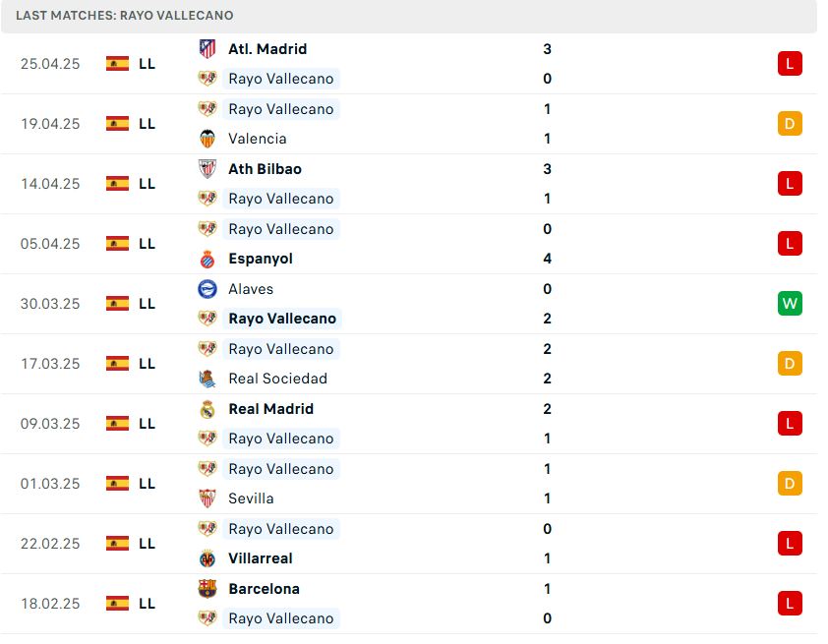Click the Real Sociedad crest icon

pos(207,379)
